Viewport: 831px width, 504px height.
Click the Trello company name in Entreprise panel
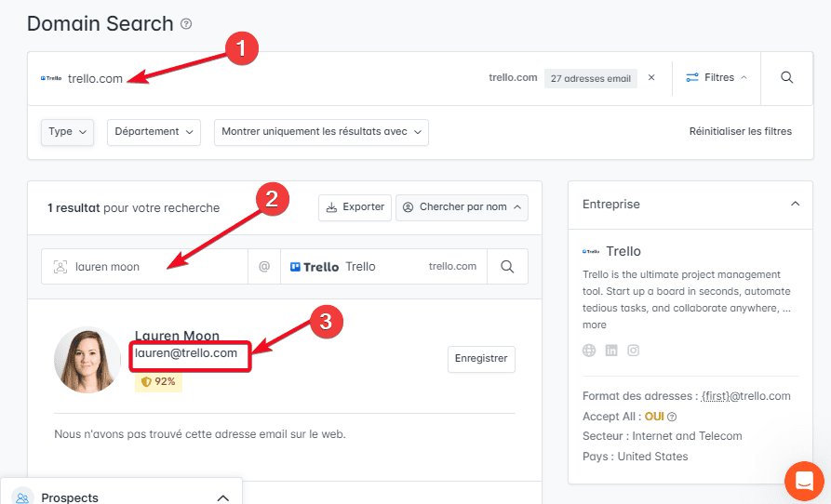[623, 251]
